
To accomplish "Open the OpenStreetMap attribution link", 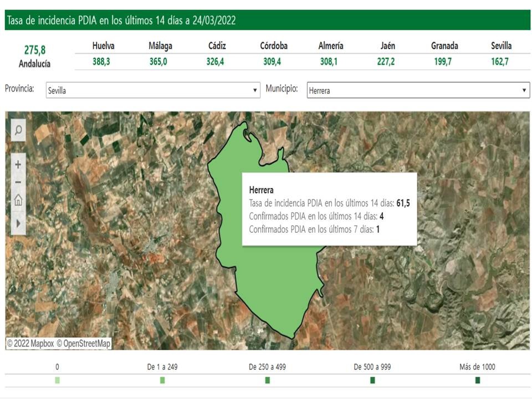I will [x=87, y=344].
